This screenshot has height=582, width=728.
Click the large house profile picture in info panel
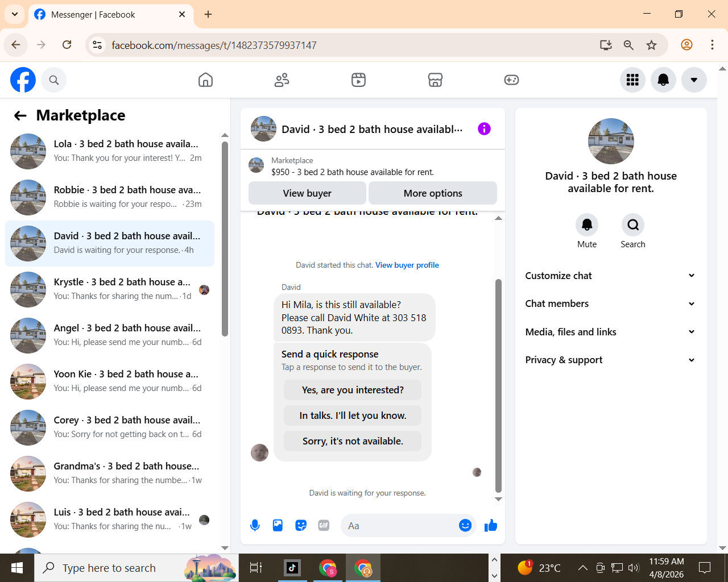point(611,141)
